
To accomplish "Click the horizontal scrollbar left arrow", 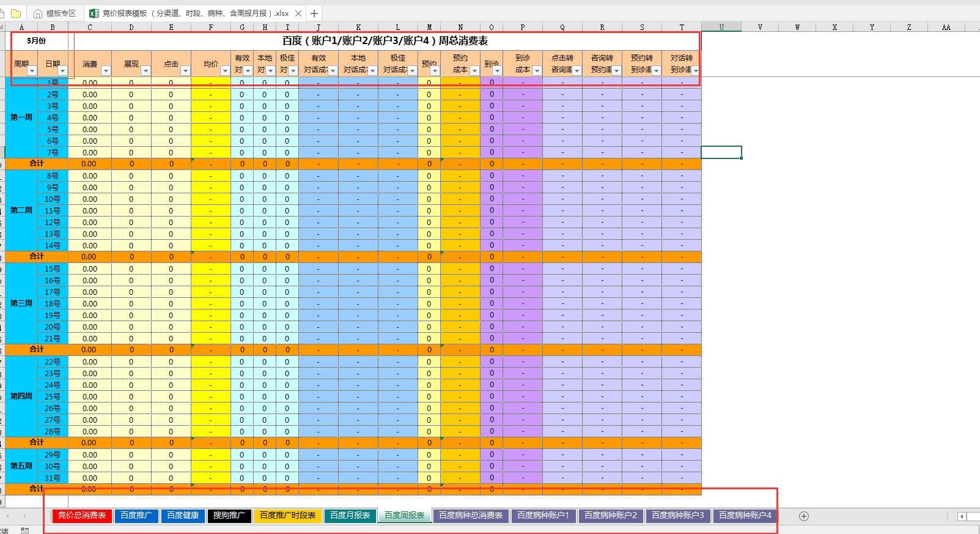I will 962,517.
